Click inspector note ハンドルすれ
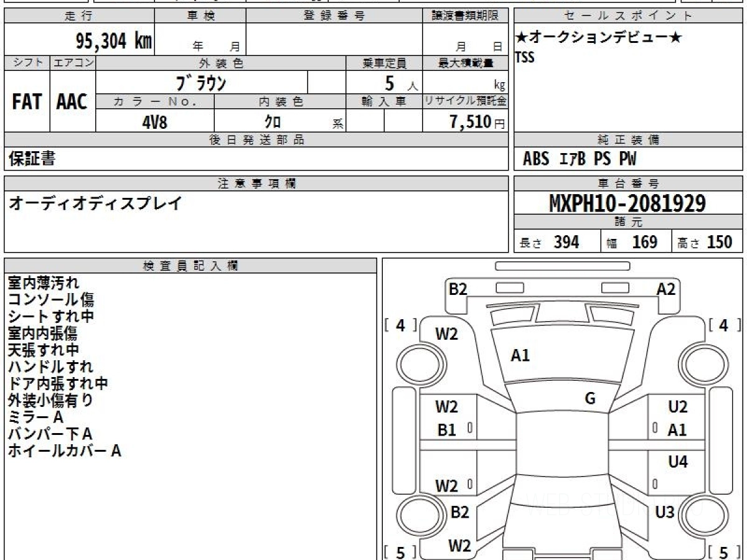The width and height of the screenshot is (747, 560). (51, 367)
